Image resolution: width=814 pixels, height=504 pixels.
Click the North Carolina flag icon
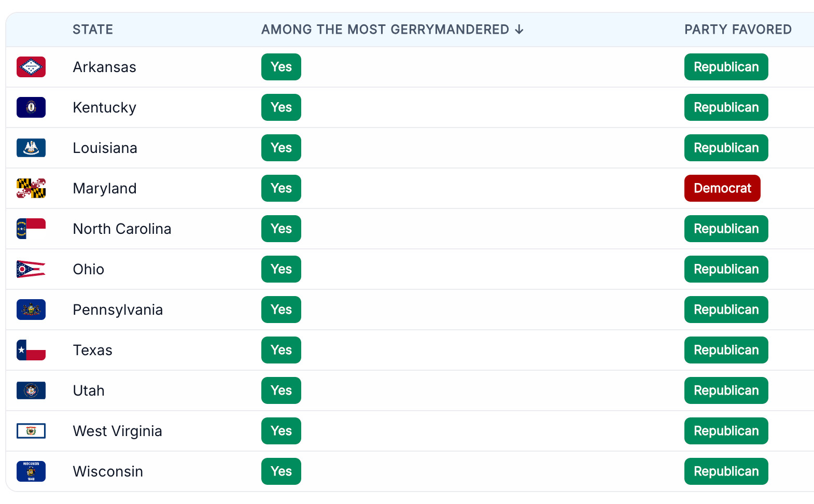point(31,229)
